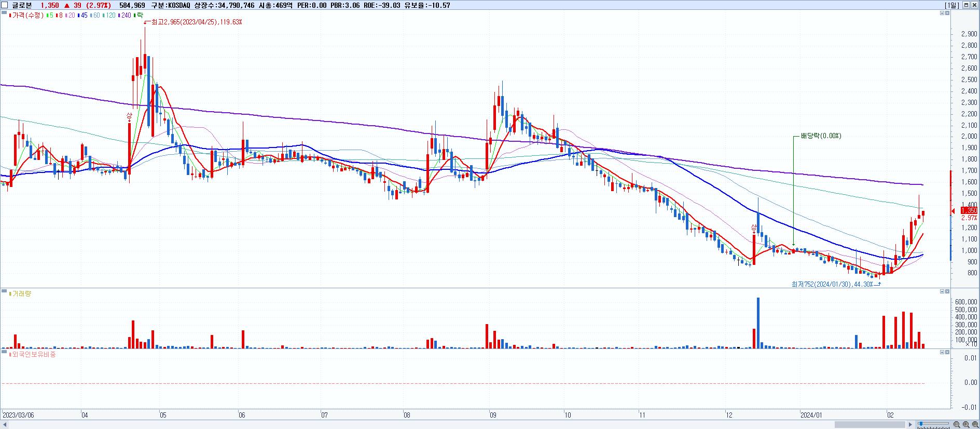Viewport: 980px width, 429px height.
Task: Click the zoom-in magnifier icon
Action: [966, 424]
